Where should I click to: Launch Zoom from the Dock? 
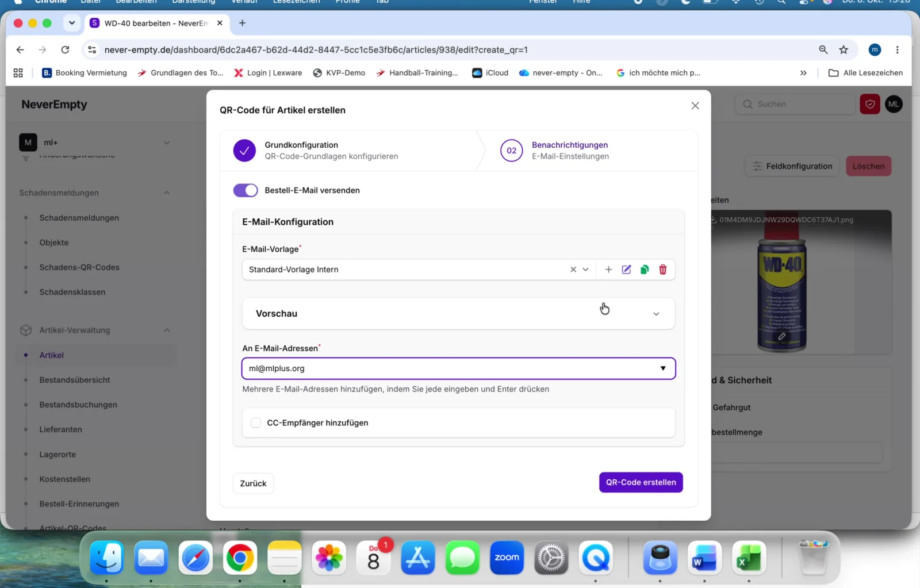[x=507, y=558]
